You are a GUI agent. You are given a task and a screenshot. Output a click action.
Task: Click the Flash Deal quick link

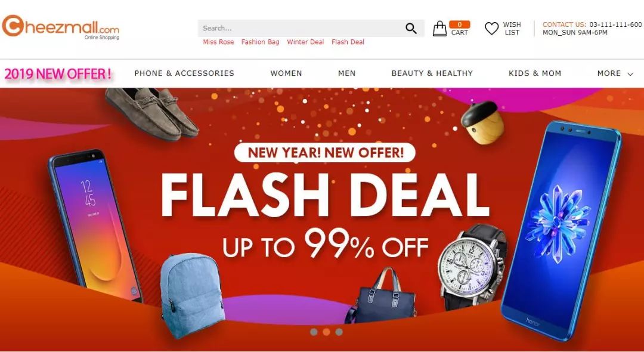tap(348, 42)
